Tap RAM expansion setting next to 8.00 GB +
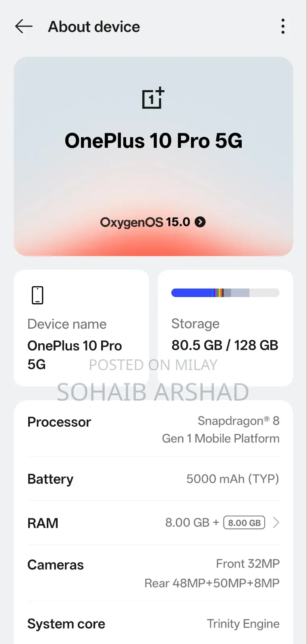 tap(244, 522)
